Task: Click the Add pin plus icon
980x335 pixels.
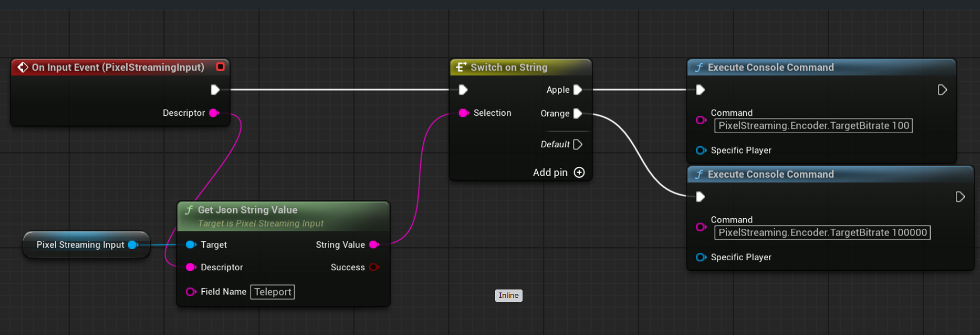Action: 579,173
